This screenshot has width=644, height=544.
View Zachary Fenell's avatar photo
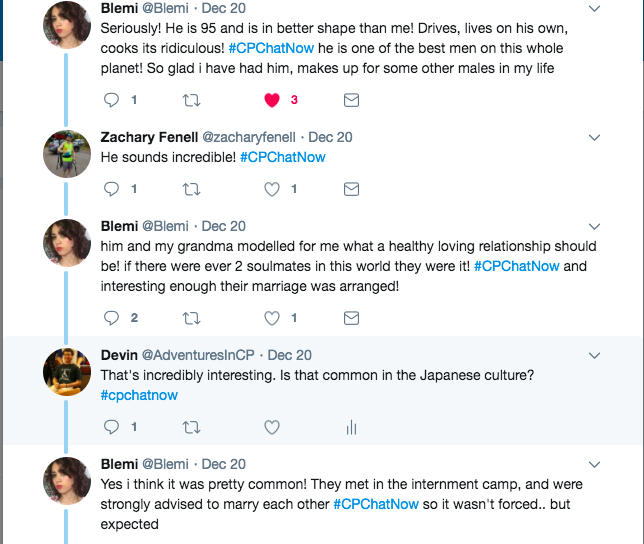coord(68,155)
